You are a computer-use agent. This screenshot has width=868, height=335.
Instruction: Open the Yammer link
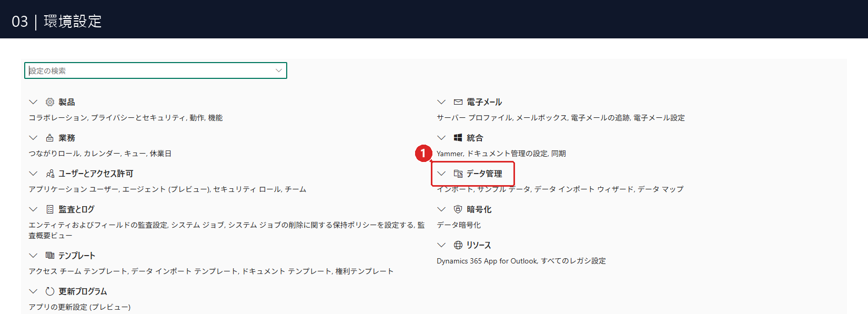pos(450,154)
